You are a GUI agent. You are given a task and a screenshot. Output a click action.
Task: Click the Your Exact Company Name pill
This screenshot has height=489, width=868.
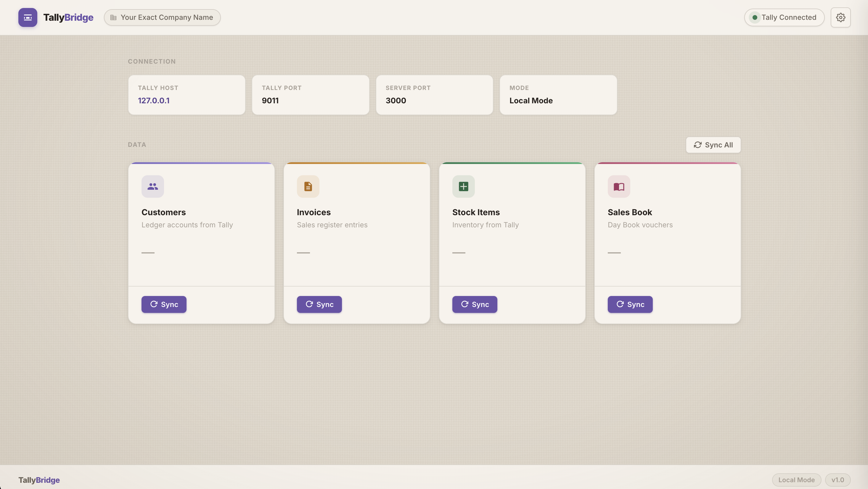[163, 17]
